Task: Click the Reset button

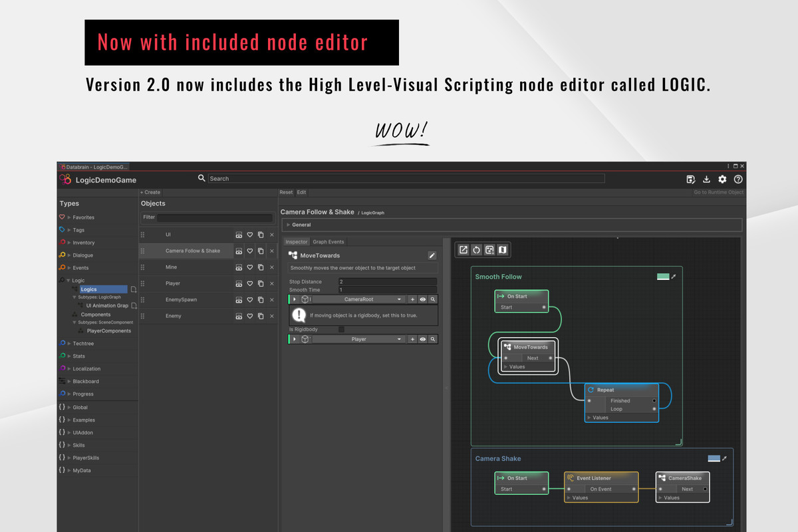Action: pyautogui.click(x=286, y=192)
